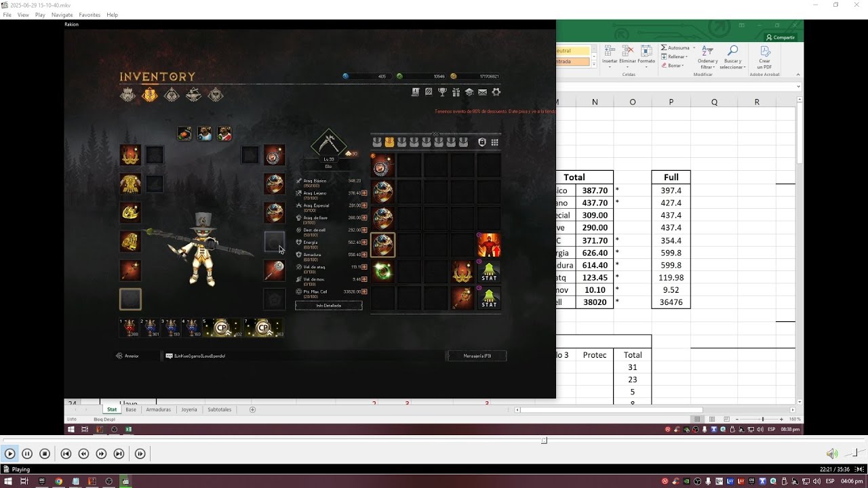Image resolution: width=868 pixels, height=488 pixels.
Task: Click the plus next to Energia stat
Action: pyautogui.click(x=365, y=242)
